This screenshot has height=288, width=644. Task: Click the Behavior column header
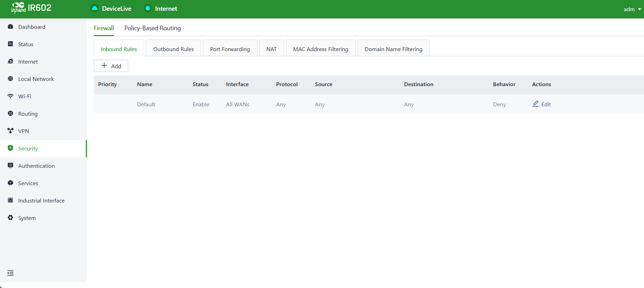click(504, 84)
